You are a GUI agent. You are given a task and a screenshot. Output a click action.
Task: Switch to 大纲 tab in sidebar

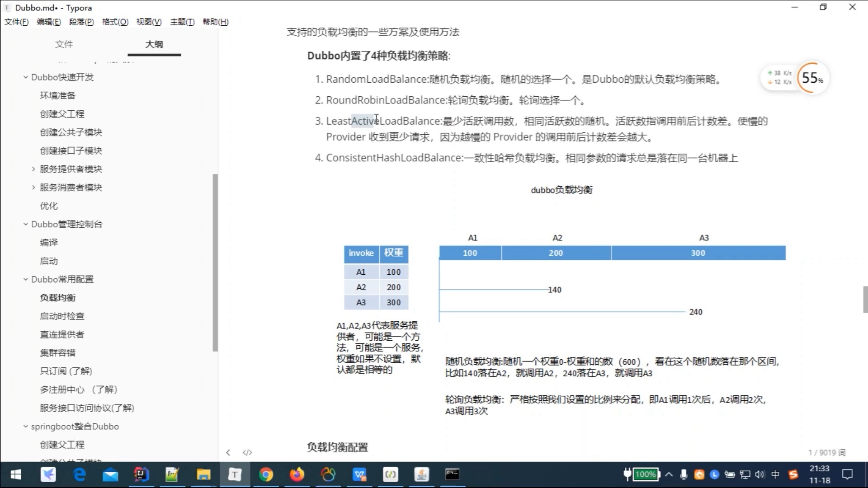154,44
